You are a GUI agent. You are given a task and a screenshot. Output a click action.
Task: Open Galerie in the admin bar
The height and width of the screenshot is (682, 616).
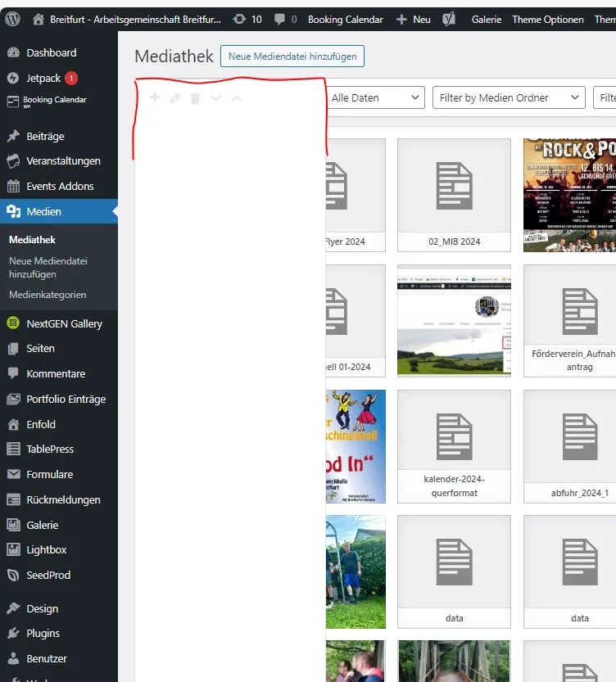487,20
